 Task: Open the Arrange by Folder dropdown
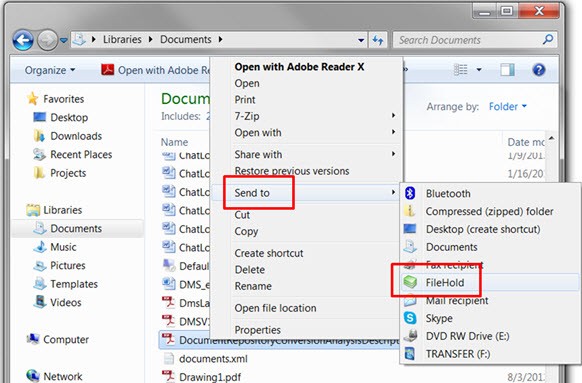point(508,107)
